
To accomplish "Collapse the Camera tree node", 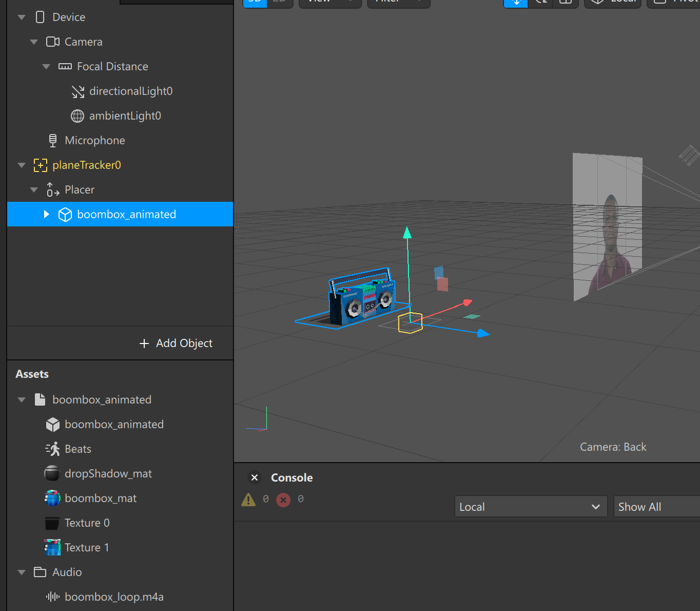I will [x=34, y=42].
